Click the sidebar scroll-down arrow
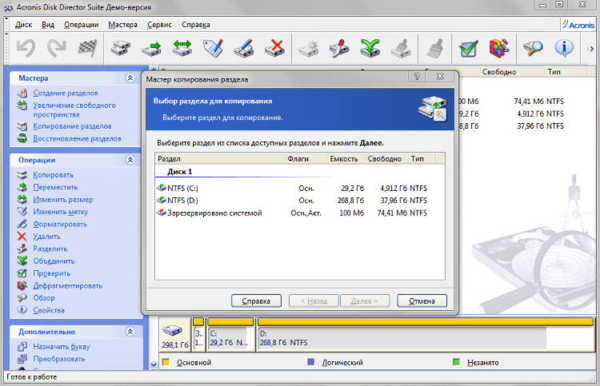The width and height of the screenshot is (600, 386). click(x=153, y=365)
